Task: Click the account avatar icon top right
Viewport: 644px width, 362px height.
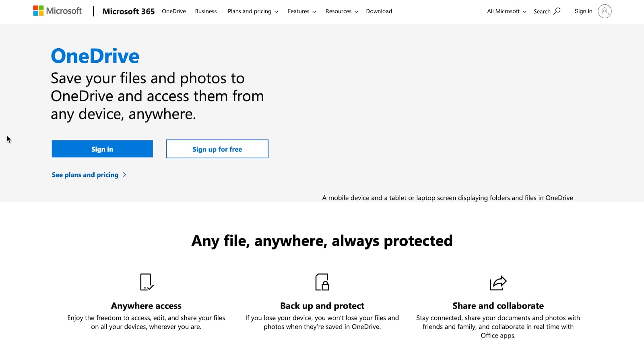Action: pyautogui.click(x=604, y=11)
